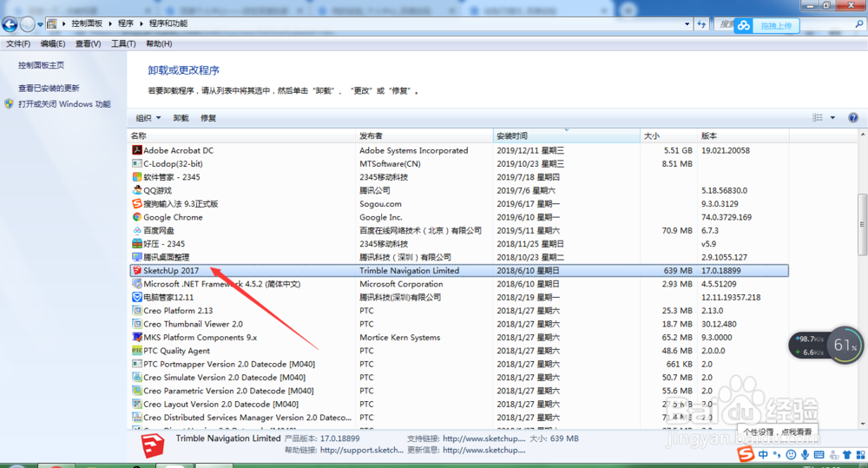Click version 19.021.20058 cell
The height and width of the screenshot is (468, 868).
[725, 150]
